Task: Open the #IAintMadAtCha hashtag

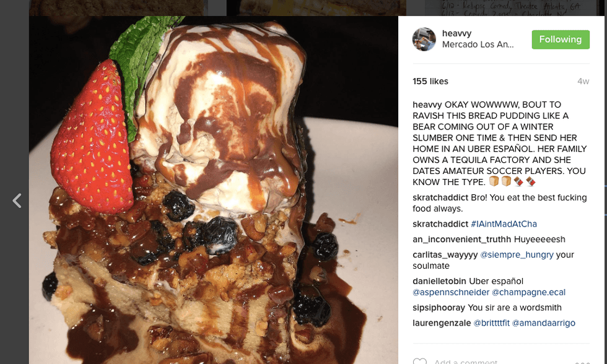Action: [504, 224]
